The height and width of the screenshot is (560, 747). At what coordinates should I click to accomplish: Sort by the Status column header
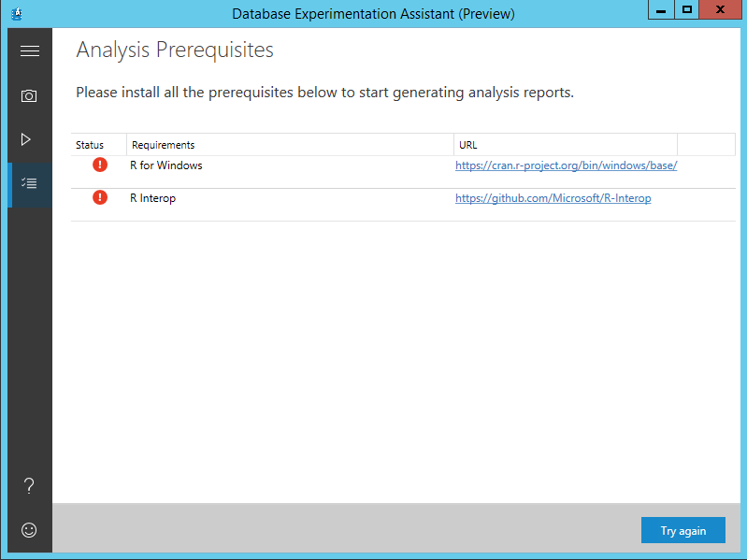(x=91, y=145)
